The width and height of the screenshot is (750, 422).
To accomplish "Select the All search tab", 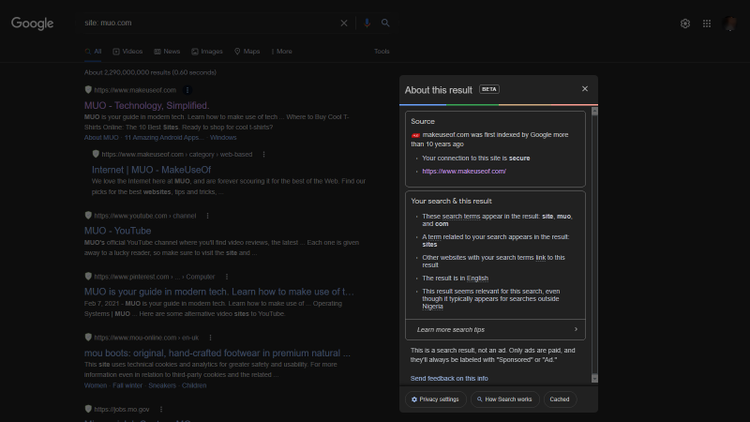I will coord(93,51).
